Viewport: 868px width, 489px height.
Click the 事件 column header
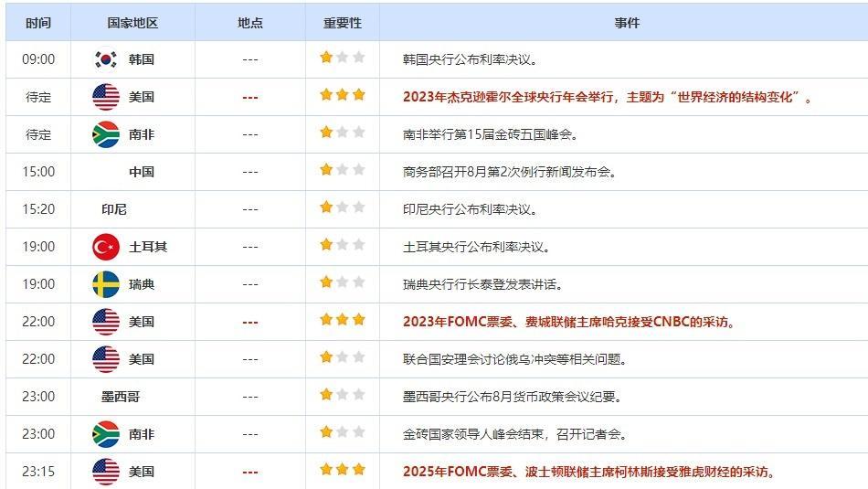(627, 22)
